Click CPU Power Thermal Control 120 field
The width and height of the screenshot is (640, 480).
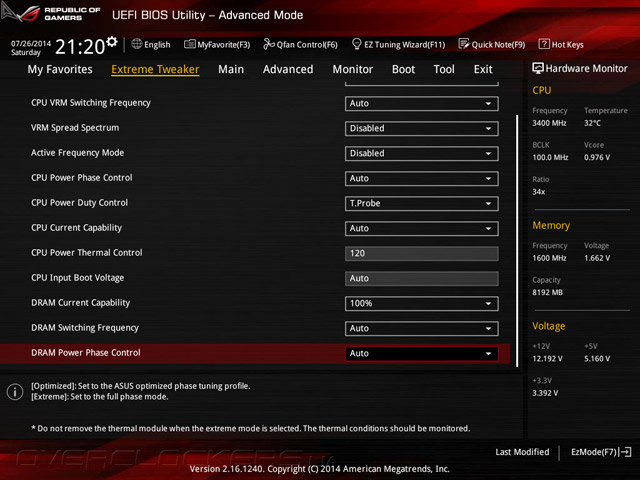[422, 253]
